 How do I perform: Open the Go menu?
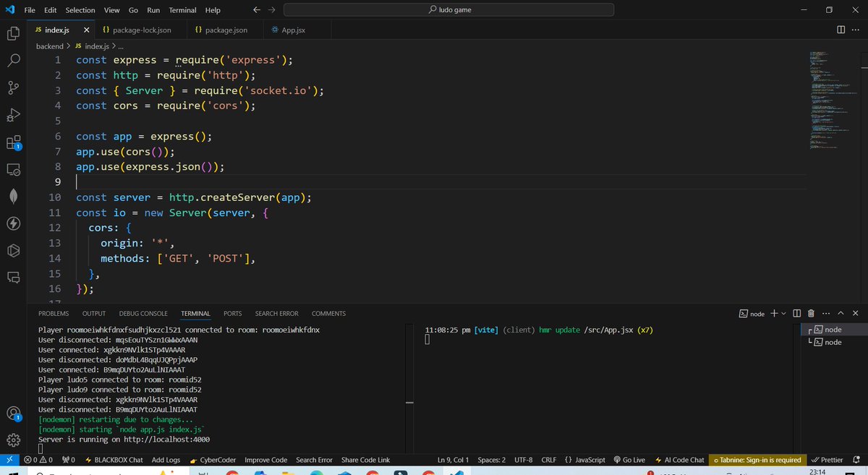pos(133,10)
